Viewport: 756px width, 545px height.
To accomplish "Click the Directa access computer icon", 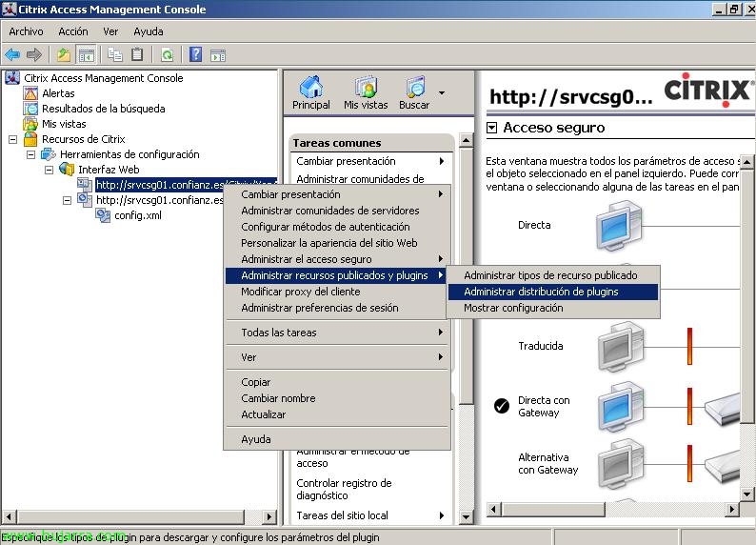I will pyautogui.click(x=620, y=226).
